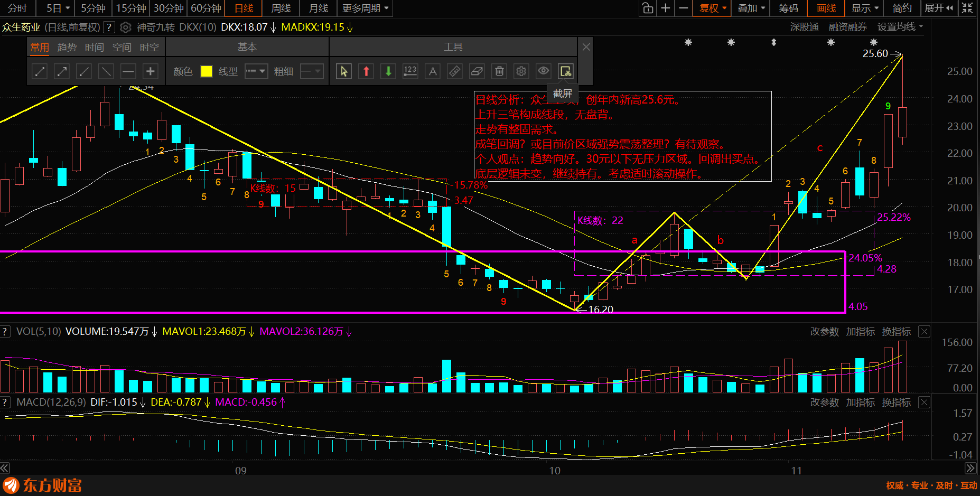Toggle the 筹码 chip distribution button
This screenshot has width=980, height=496.
(788, 8)
